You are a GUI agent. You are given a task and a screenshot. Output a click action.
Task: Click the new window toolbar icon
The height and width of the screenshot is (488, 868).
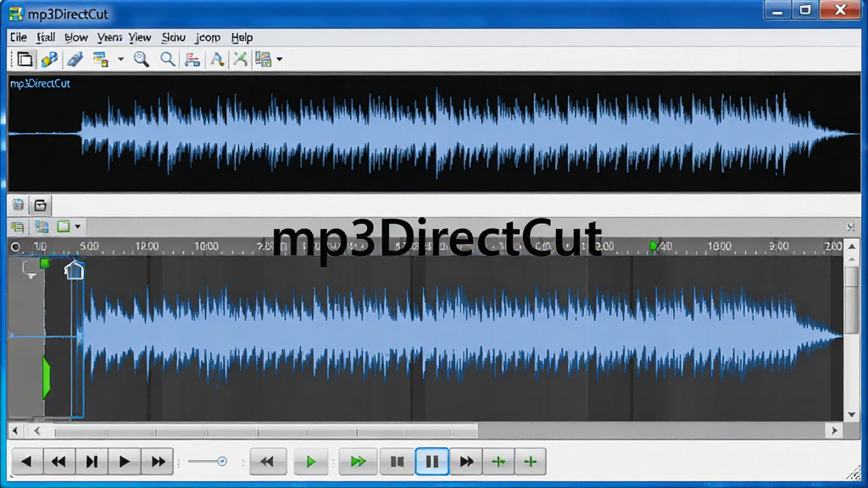(x=25, y=59)
